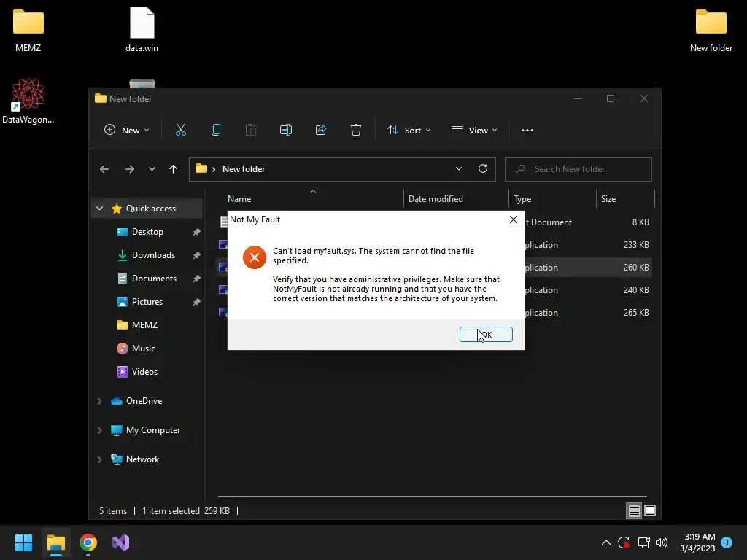Open Videos in the navigation pane
Viewport: 747px width, 560px height.
pos(144,372)
